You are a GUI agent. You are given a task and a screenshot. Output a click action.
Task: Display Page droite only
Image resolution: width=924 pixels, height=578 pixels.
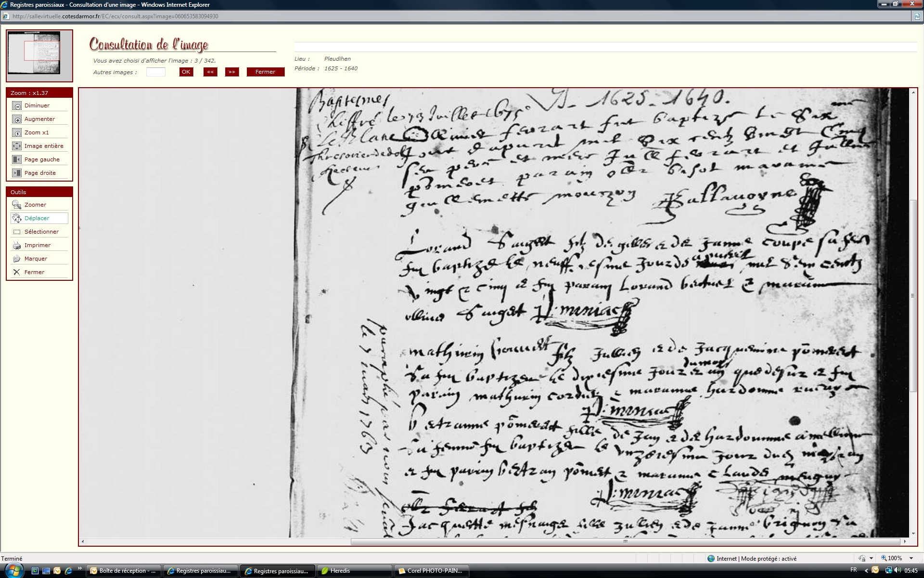click(x=17, y=173)
